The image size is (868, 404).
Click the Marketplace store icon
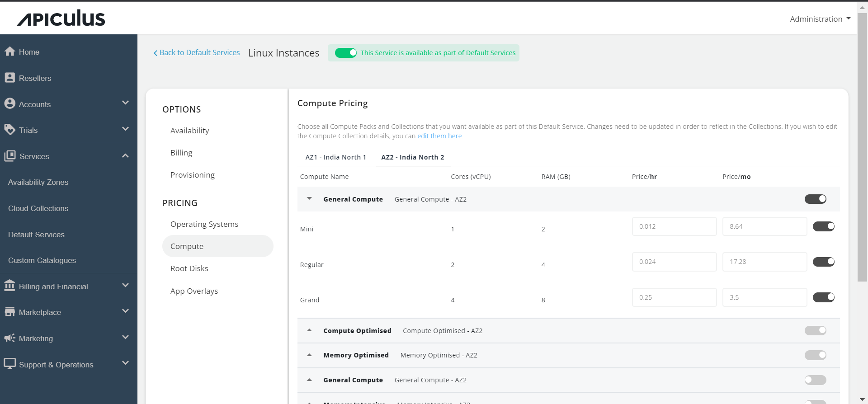[x=9, y=312]
